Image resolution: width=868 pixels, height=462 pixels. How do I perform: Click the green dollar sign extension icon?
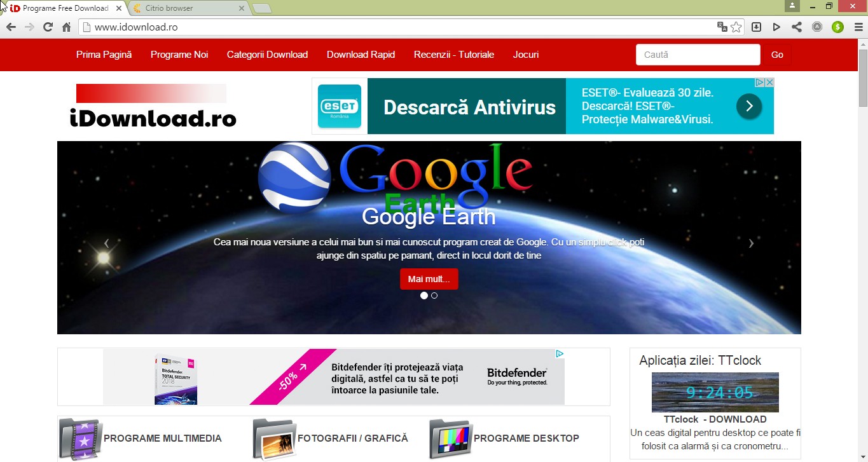[837, 27]
